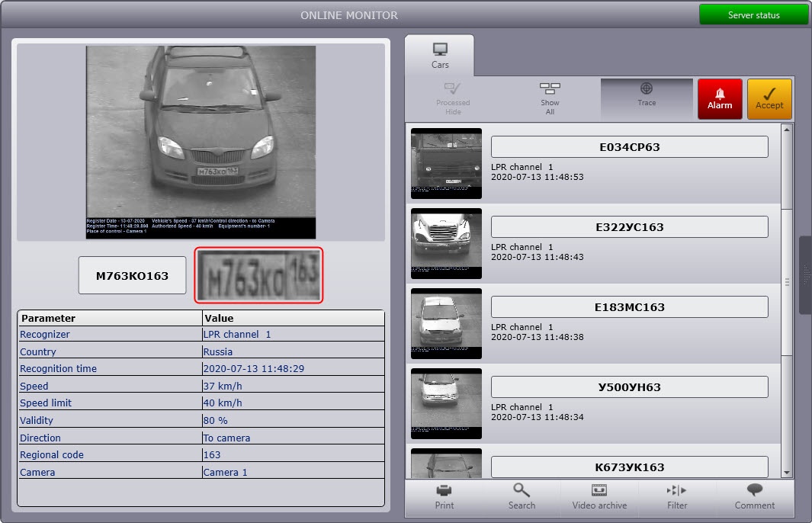Viewport: 812px width, 523px height.
Task: Click the recognized plate M763KO163 field
Action: [x=132, y=276]
